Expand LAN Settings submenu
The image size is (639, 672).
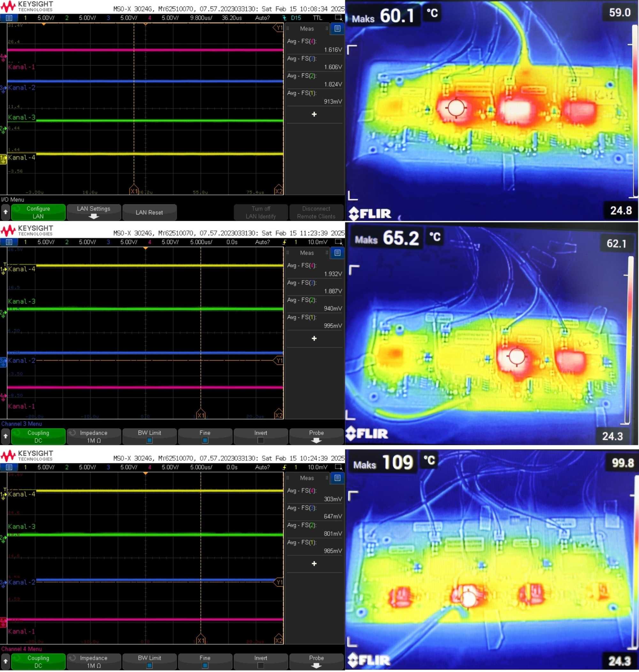(94, 212)
